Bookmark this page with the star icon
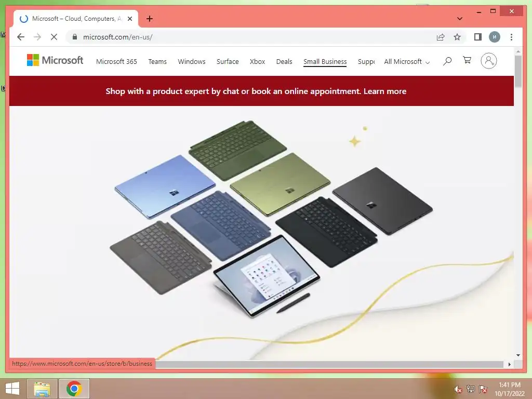Screen dimensions: 532x399 click(457, 37)
